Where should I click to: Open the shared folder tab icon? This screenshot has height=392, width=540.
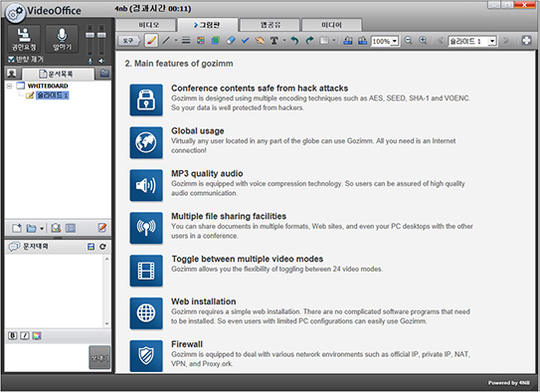pyautogui.click(x=104, y=73)
